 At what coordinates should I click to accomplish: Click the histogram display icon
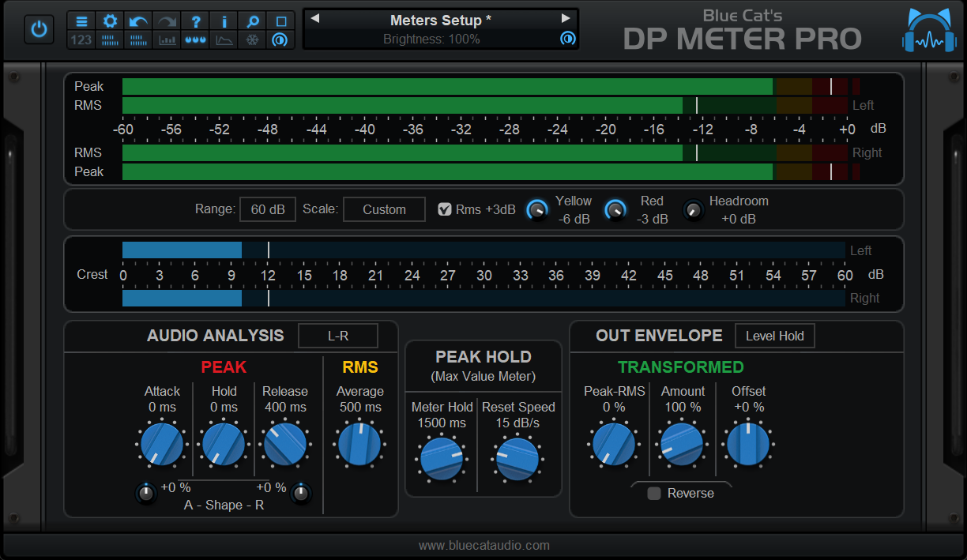click(167, 39)
